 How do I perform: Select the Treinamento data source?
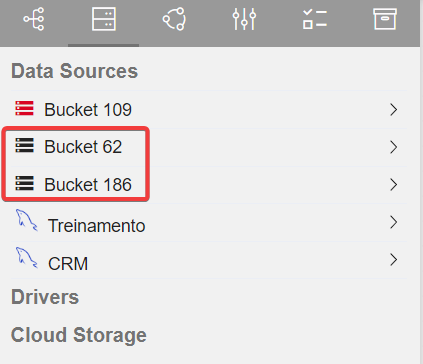[x=208, y=222]
